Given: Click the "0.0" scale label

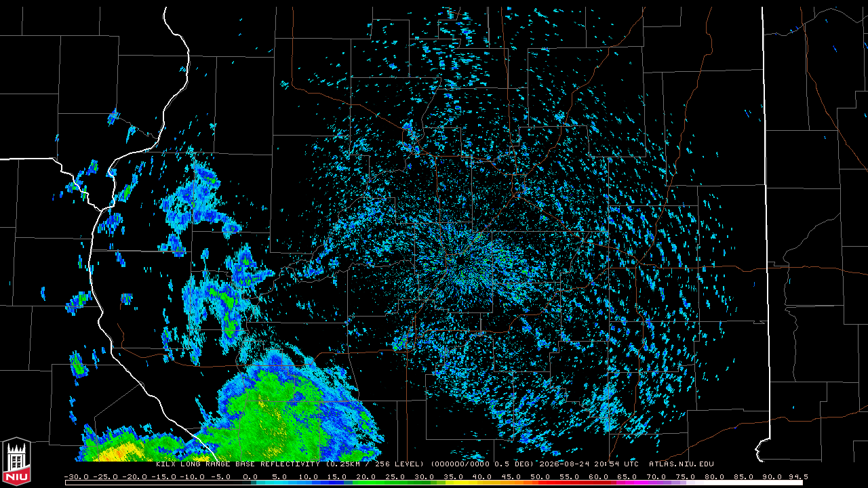Looking at the screenshot, I should click(x=250, y=476).
